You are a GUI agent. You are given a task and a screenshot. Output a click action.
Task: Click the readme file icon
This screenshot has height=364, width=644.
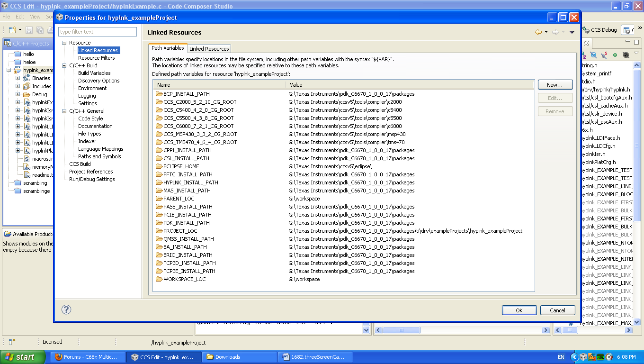(27, 175)
